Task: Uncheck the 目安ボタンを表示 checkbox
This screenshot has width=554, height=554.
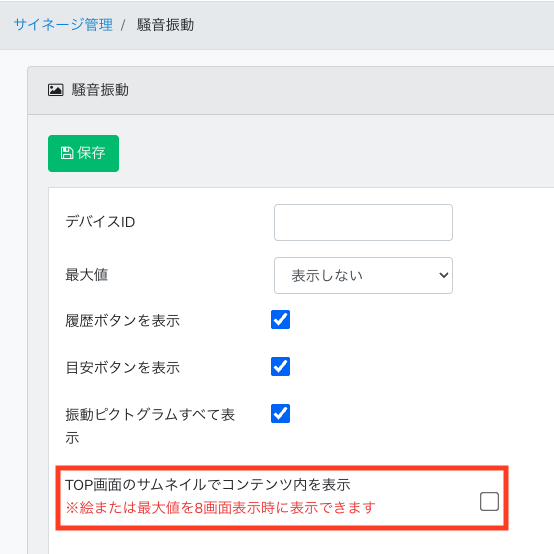Action: 281,366
